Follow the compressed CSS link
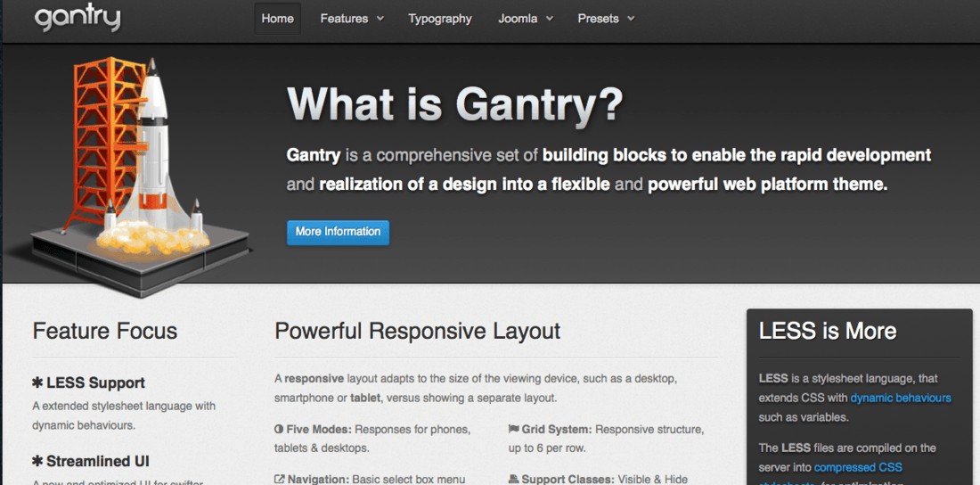 pyautogui.click(x=858, y=467)
